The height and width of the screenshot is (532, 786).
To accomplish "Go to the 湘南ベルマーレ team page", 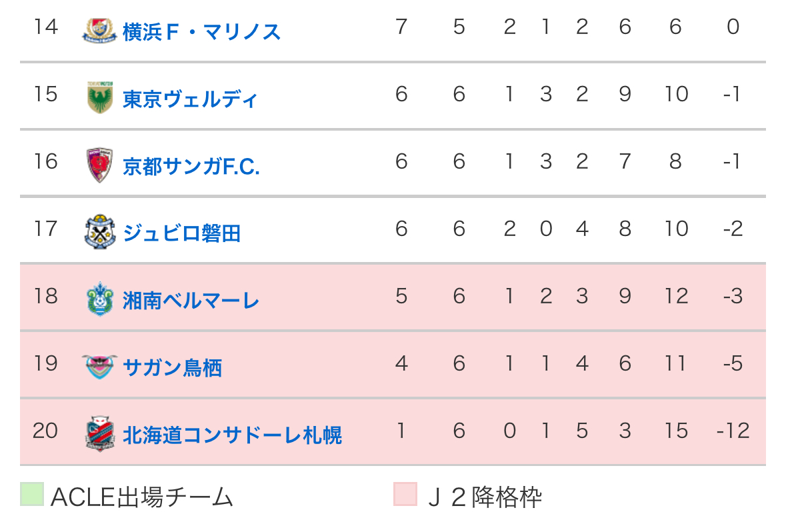I will tap(191, 301).
